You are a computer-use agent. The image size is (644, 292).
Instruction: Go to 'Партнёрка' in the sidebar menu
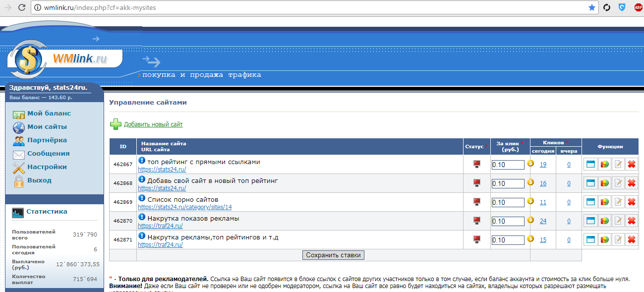[x=47, y=140]
